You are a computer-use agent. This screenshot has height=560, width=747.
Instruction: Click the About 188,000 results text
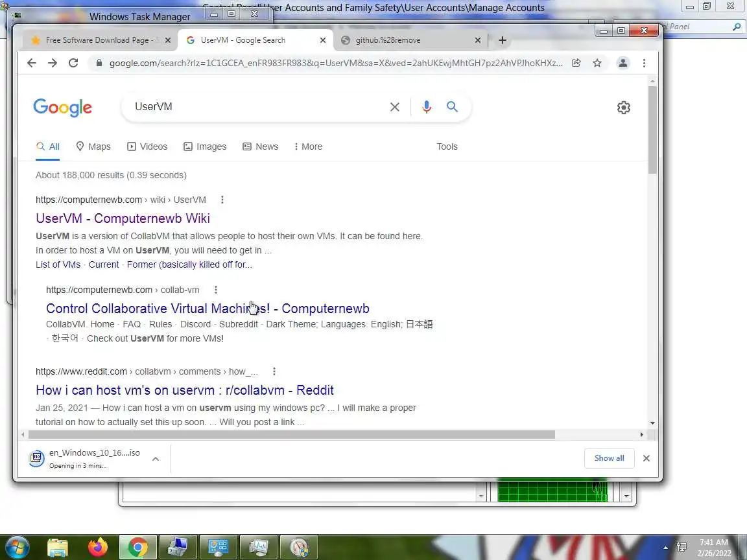point(111,175)
